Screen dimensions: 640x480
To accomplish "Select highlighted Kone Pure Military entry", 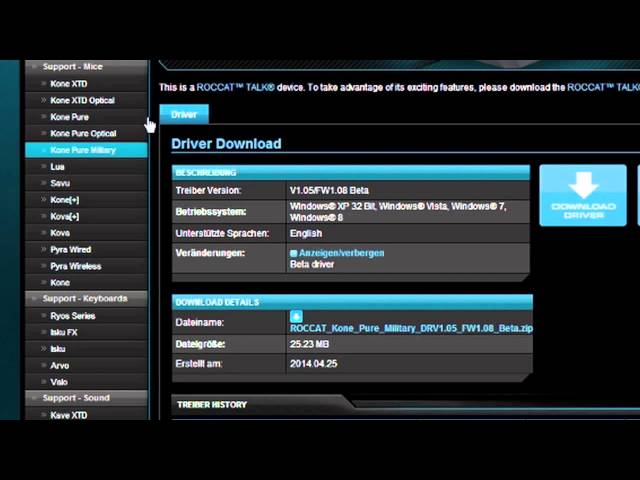I will (x=86, y=150).
